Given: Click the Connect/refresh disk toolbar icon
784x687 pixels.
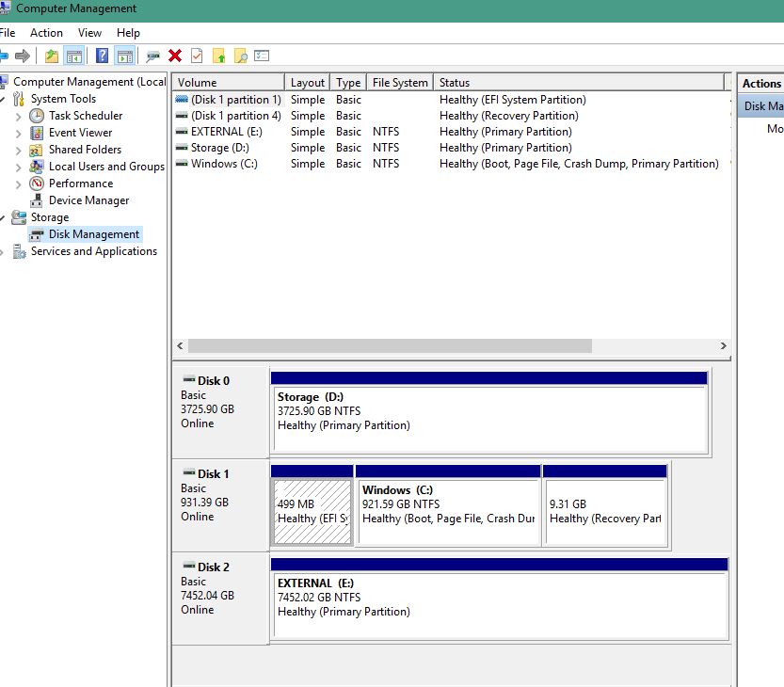Looking at the screenshot, I should point(152,56).
